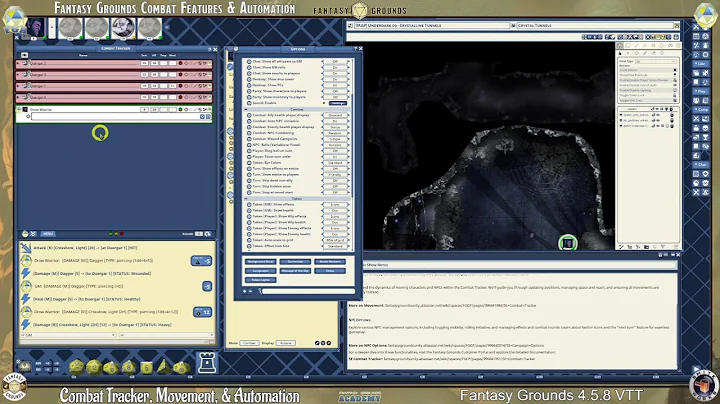Cycle Combat: Wound Categories option value
Screen dimensions: 720x404
[335, 139]
